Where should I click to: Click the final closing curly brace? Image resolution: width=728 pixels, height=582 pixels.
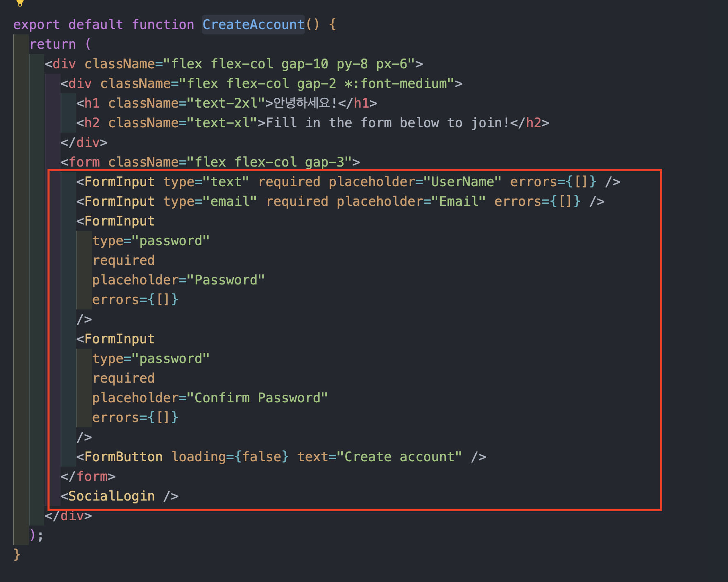click(x=17, y=555)
